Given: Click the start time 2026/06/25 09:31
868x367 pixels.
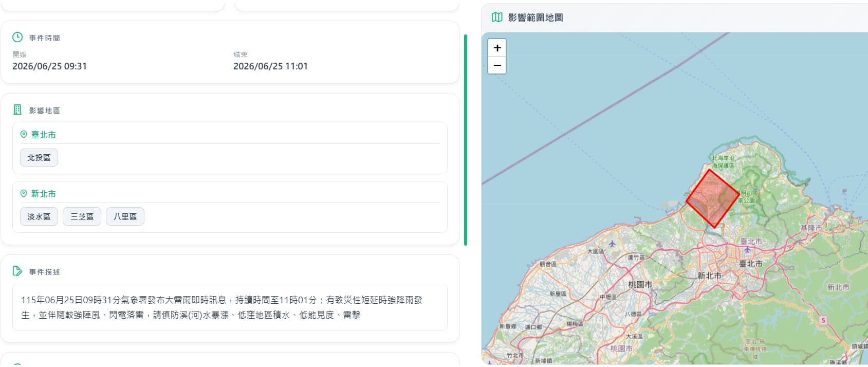Looking at the screenshot, I should [50, 66].
